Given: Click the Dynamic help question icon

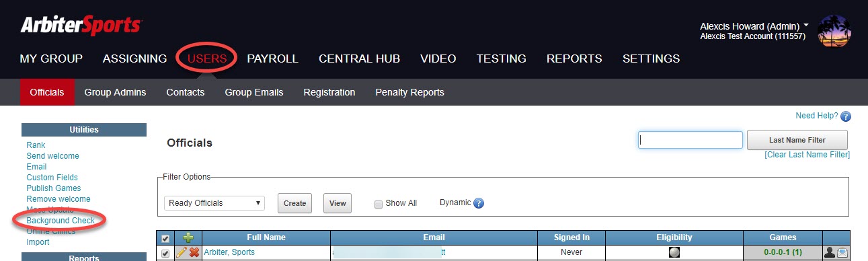Looking at the screenshot, I should (x=479, y=203).
